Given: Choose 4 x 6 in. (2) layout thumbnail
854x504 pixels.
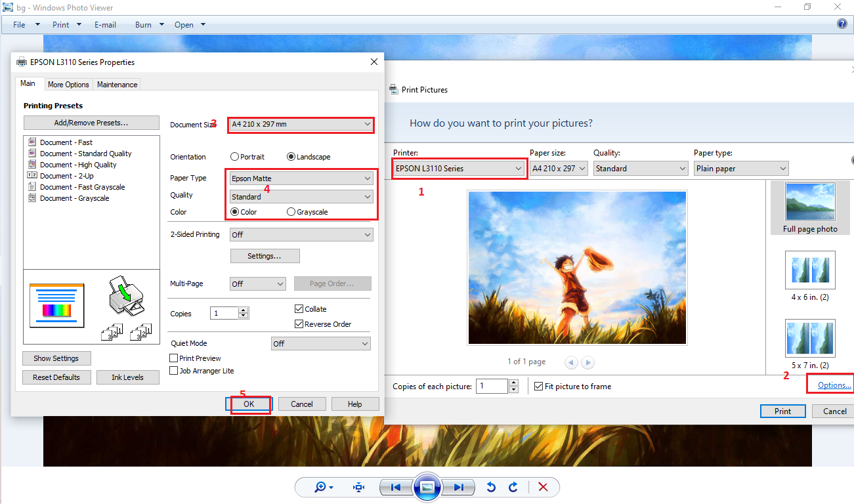Looking at the screenshot, I should click(x=810, y=276).
